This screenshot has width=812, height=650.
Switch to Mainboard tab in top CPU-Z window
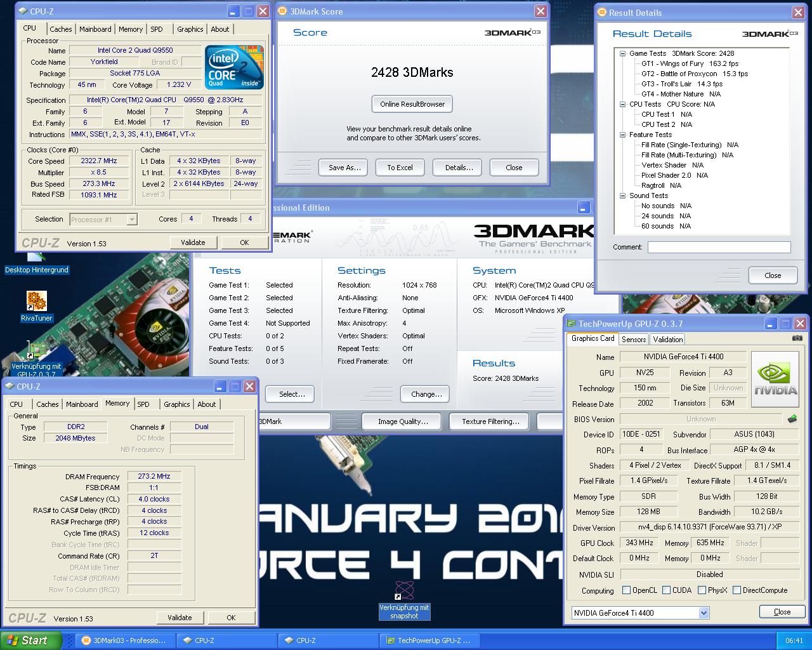(95, 29)
